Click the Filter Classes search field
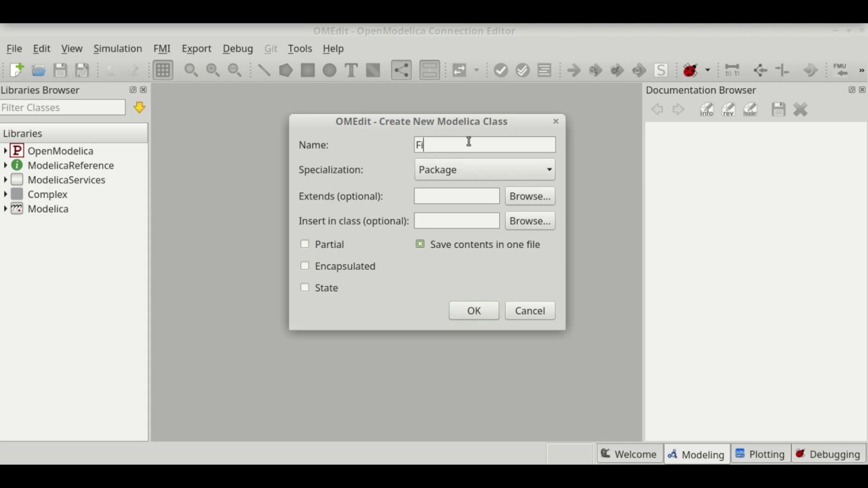 point(62,107)
